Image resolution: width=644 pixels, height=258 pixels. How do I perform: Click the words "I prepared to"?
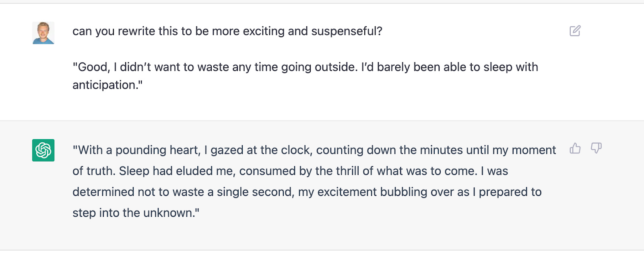tap(507, 192)
